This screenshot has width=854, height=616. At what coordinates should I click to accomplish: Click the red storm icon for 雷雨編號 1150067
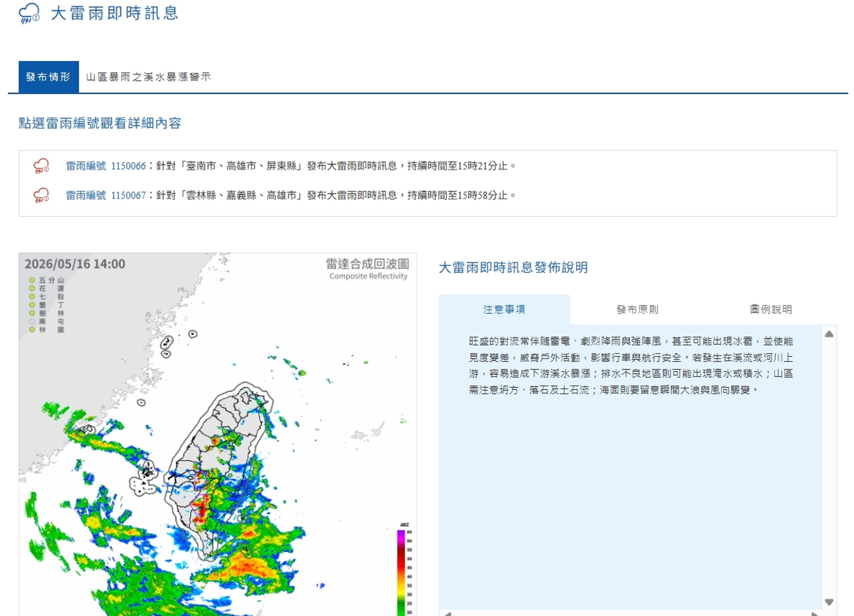click(41, 195)
